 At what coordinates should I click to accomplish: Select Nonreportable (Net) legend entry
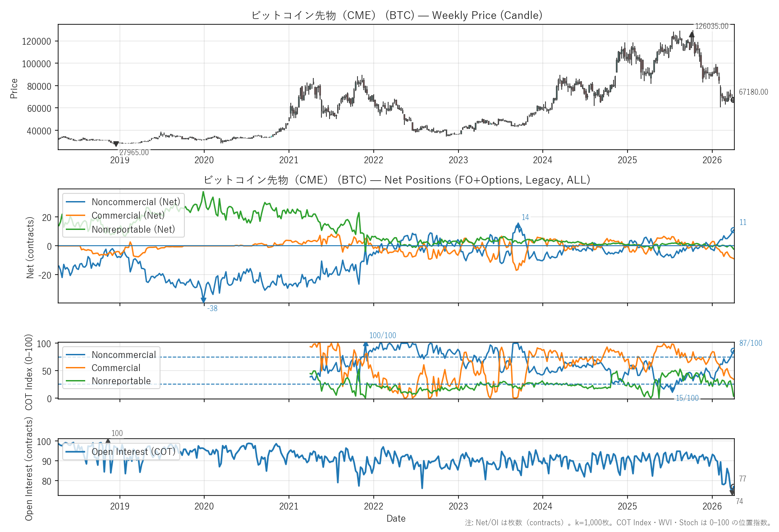133,229
